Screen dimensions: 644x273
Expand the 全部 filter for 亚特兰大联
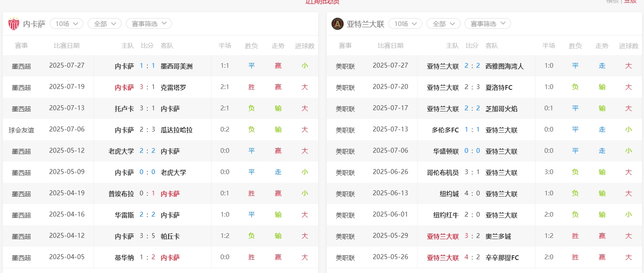tap(444, 24)
